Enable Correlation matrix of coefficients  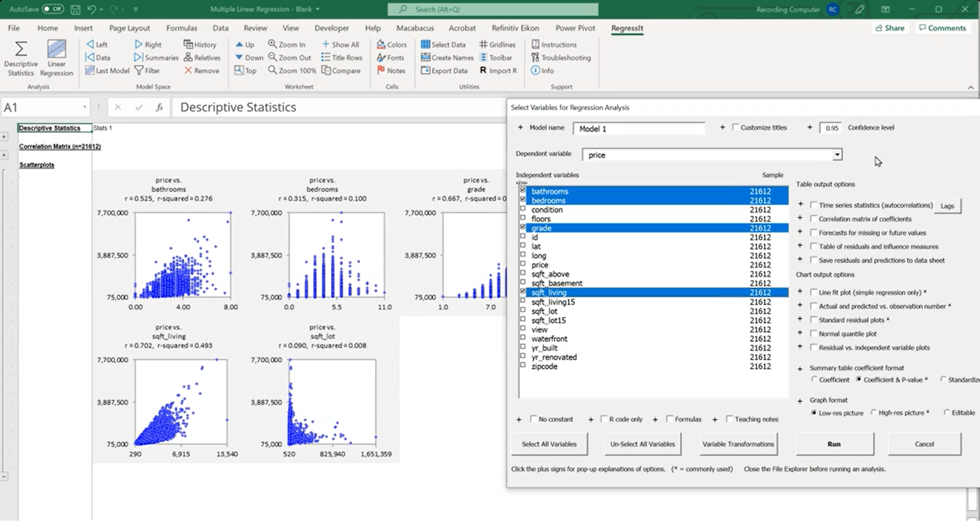(814, 218)
